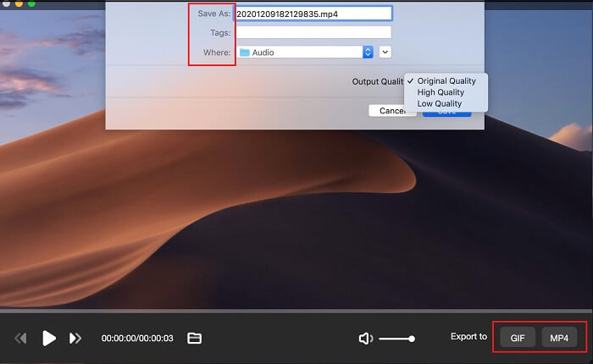Screen dimensions: 593x364
Task: Click the Tags input field
Action: (314, 32)
